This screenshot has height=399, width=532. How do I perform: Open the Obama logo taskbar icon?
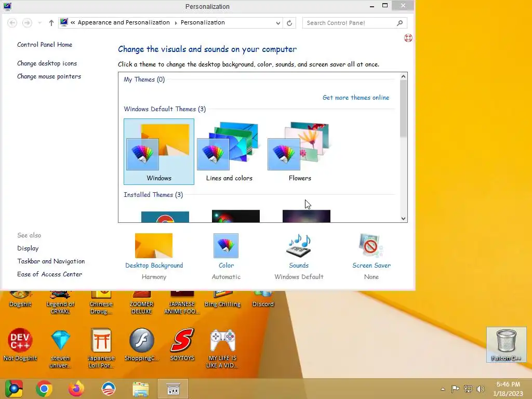109,389
